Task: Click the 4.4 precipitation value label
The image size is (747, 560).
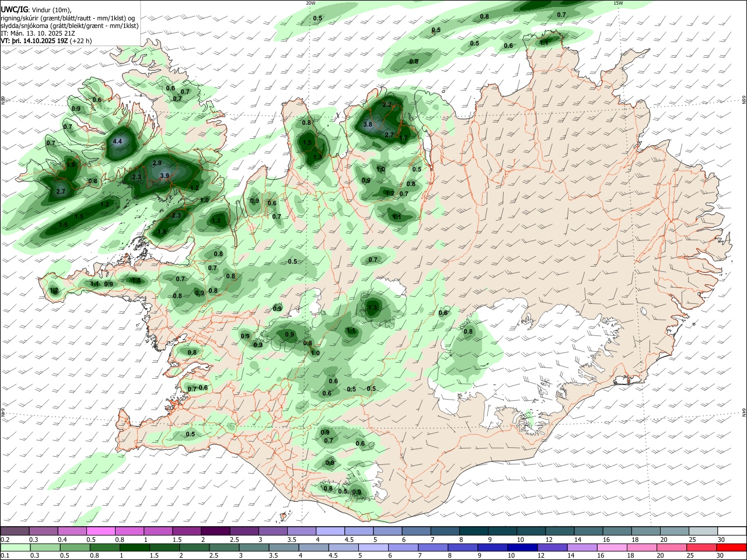Action: click(117, 141)
